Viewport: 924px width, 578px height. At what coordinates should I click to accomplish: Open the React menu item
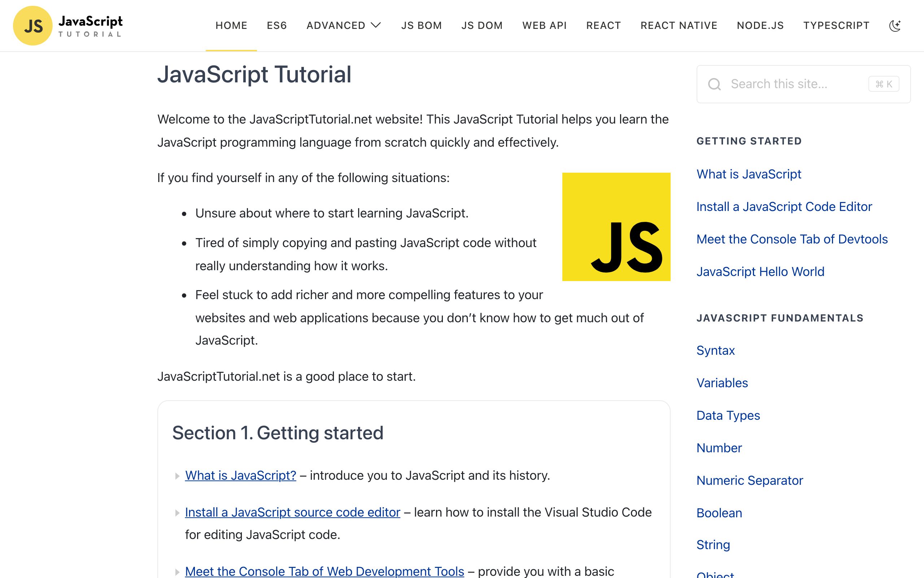pyautogui.click(x=603, y=26)
